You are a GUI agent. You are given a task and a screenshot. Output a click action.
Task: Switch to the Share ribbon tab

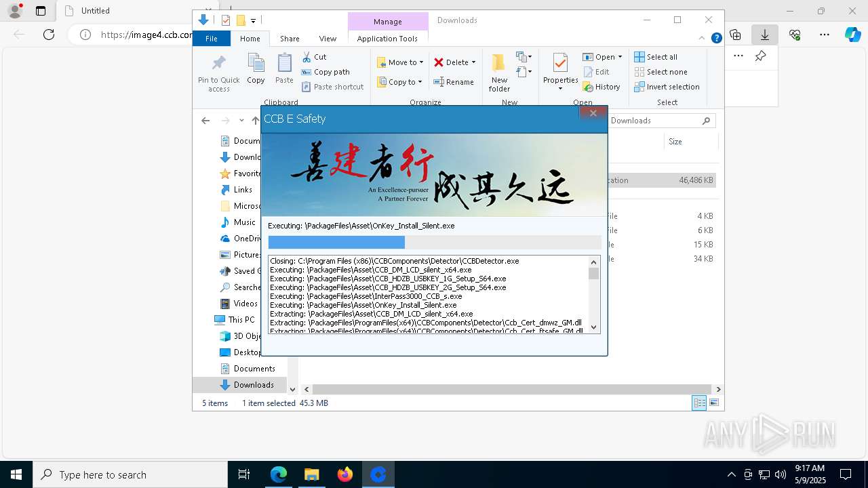coord(290,39)
